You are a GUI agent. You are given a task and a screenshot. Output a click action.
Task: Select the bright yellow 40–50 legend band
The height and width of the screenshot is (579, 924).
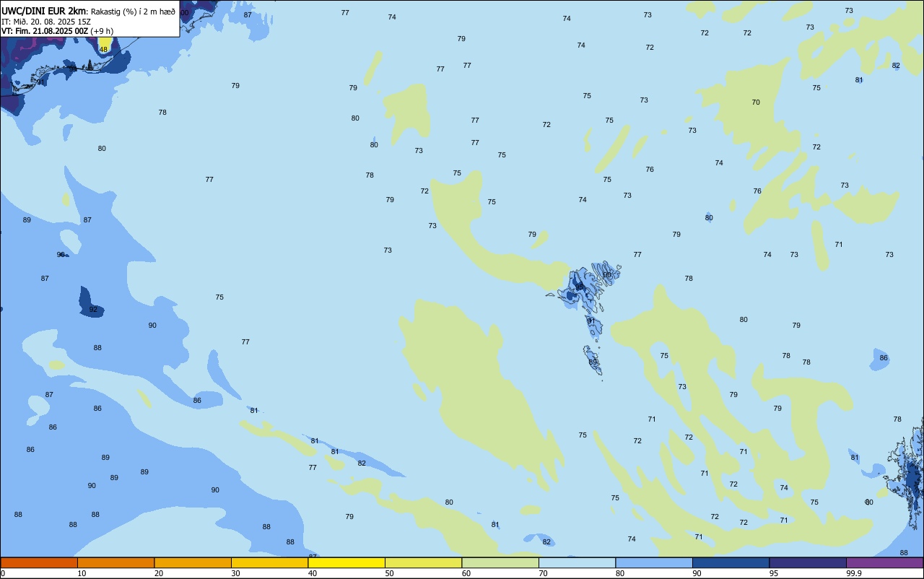pos(346,562)
